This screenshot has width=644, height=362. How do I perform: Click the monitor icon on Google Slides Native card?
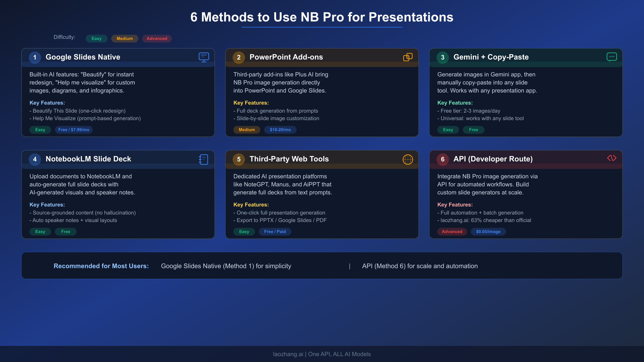[x=204, y=57]
